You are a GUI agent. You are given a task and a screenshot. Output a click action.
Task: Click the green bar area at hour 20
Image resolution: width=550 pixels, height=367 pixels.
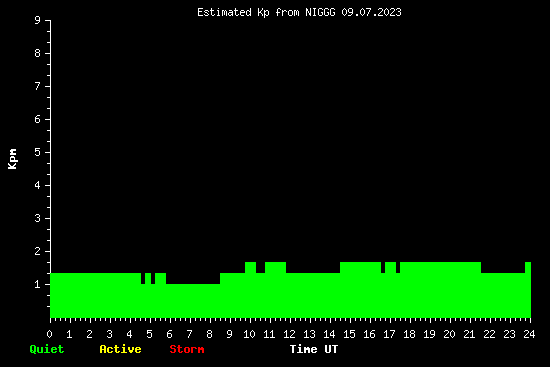tap(449, 290)
